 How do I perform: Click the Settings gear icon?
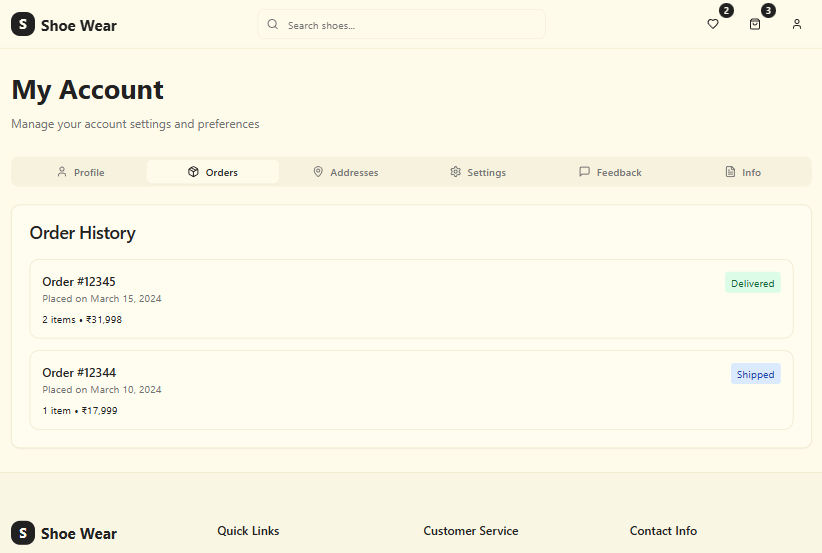pyautogui.click(x=455, y=172)
